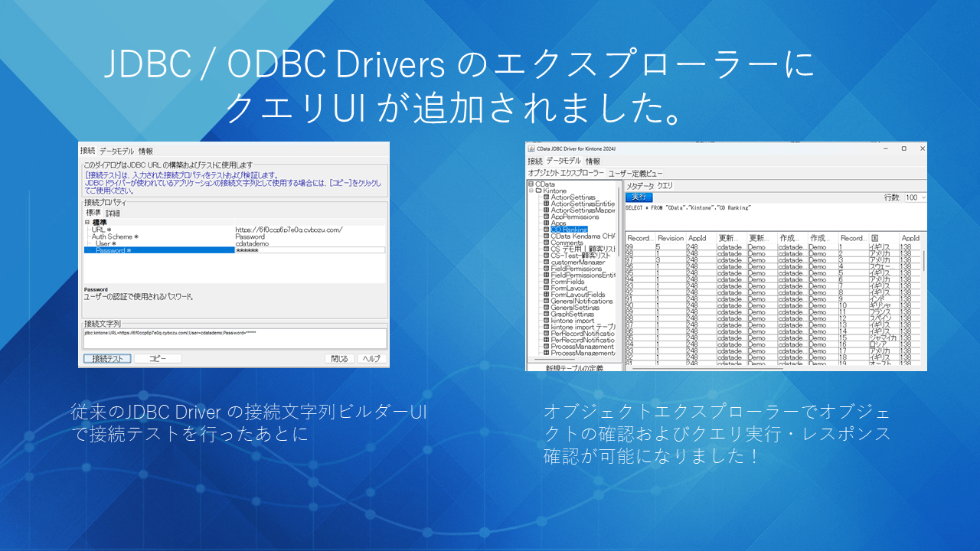Image resolution: width=980 pixels, height=551 pixels.
Task: Click the 接続テスト button
Action: click(107, 359)
